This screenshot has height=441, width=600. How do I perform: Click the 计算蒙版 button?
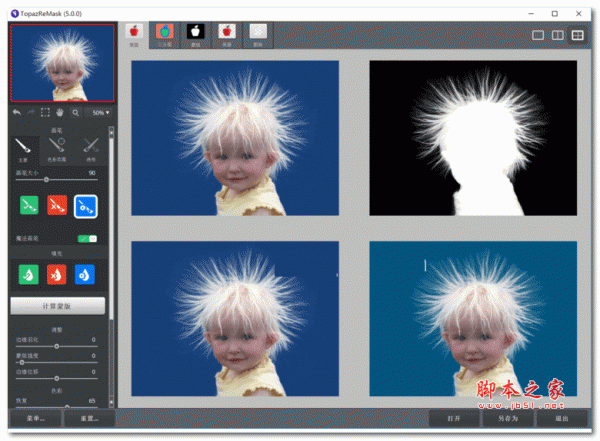pos(56,305)
